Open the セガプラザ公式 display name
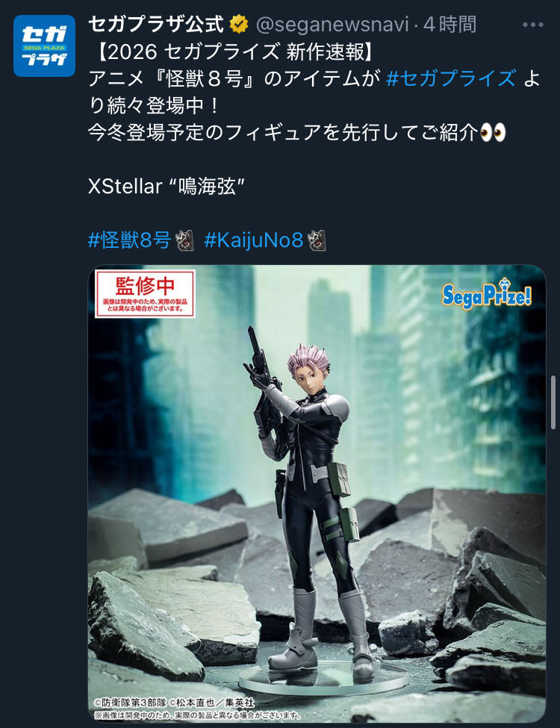 156,24
